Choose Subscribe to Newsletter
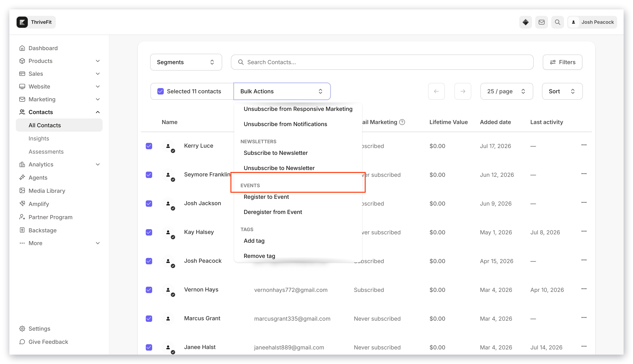The image size is (633, 364). 276,153
